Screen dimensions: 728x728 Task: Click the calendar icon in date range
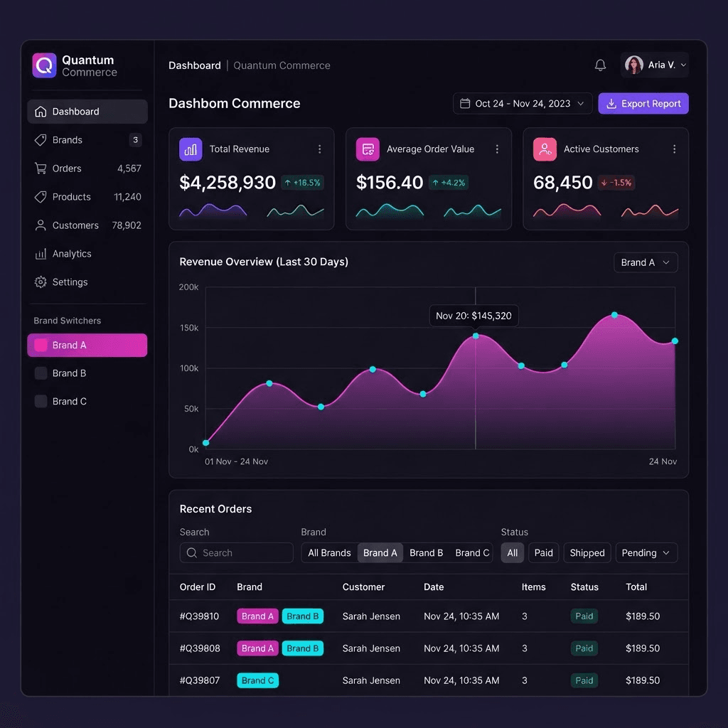point(465,104)
